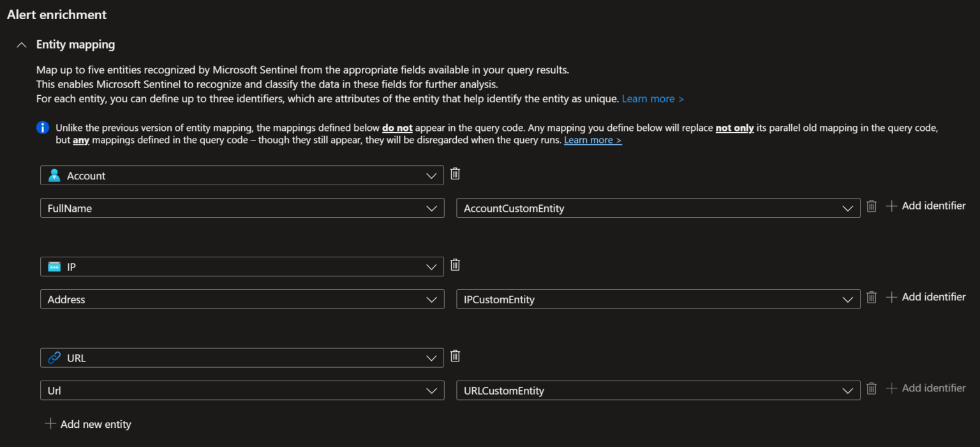Click the blue info icon above the mappings
The image size is (980, 447).
[42, 127]
